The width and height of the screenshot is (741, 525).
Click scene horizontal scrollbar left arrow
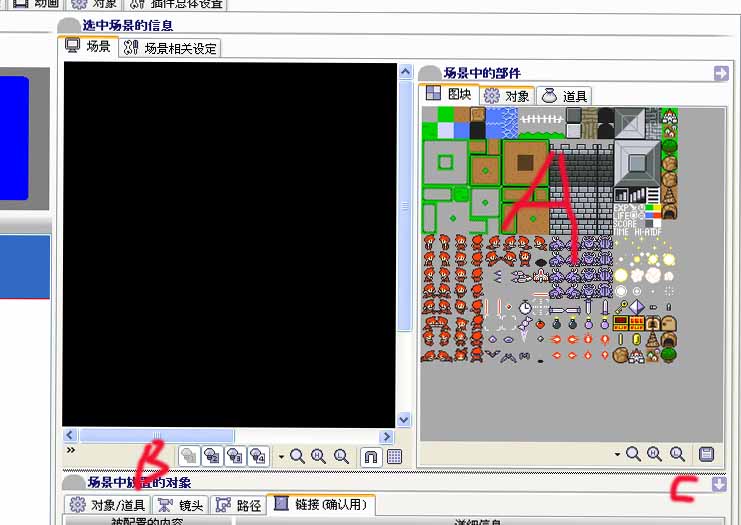[x=70, y=435]
